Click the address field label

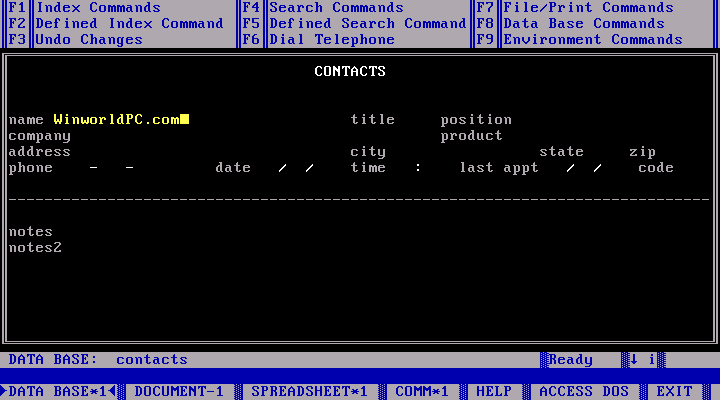point(39,152)
